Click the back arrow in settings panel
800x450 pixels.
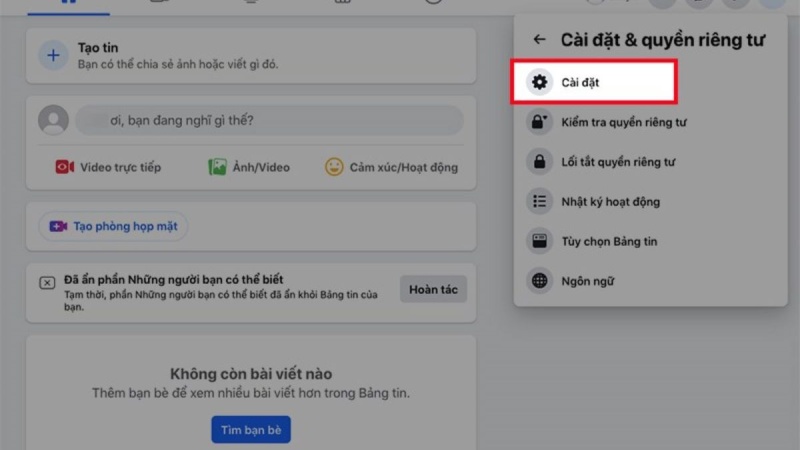[x=539, y=39]
